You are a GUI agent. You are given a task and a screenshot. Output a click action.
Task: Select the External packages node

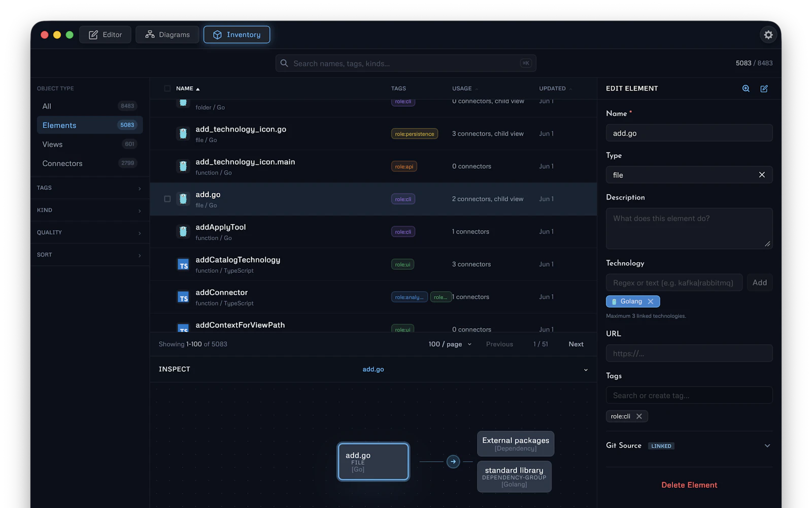[516, 444]
